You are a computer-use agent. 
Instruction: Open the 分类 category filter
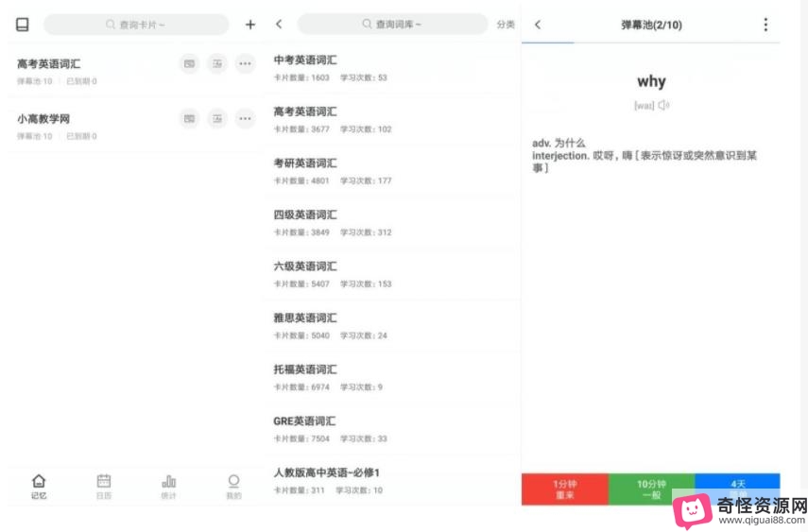click(506, 25)
